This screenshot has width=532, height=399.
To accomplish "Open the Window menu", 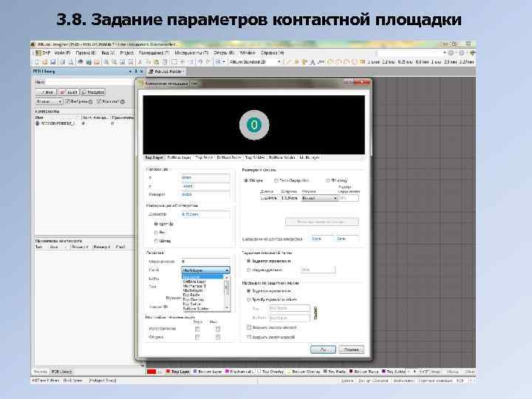I will click(248, 53).
